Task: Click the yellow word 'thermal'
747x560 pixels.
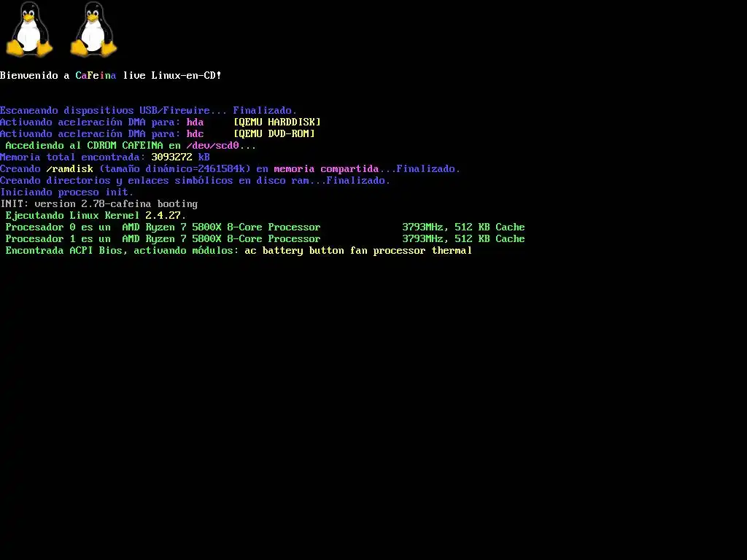Action: 452,251
